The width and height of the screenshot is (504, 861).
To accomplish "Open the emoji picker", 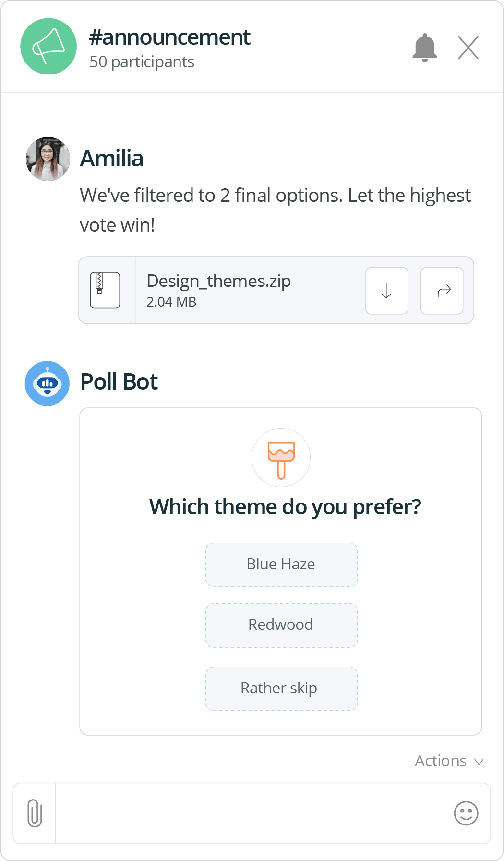I will (x=466, y=813).
